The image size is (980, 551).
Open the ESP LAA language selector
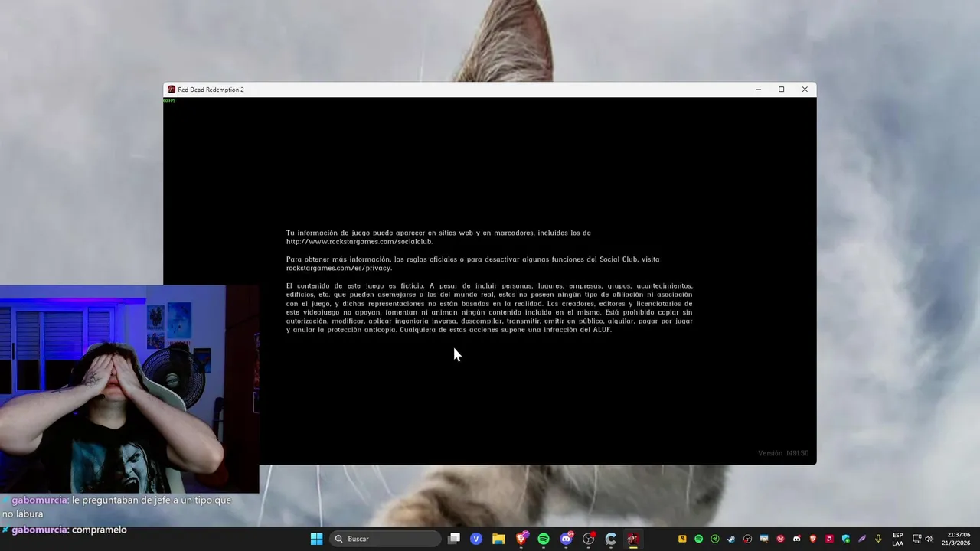coord(898,539)
